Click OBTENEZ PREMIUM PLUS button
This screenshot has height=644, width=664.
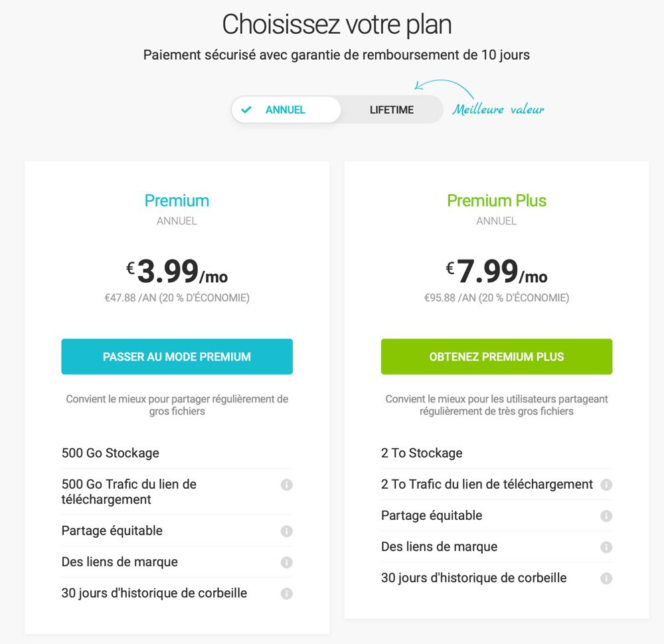(x=497, y=357)
